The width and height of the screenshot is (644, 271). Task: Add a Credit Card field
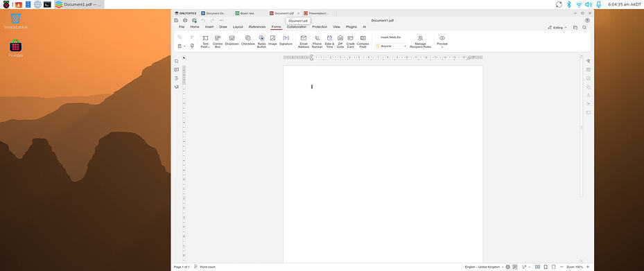coord(350,42)
